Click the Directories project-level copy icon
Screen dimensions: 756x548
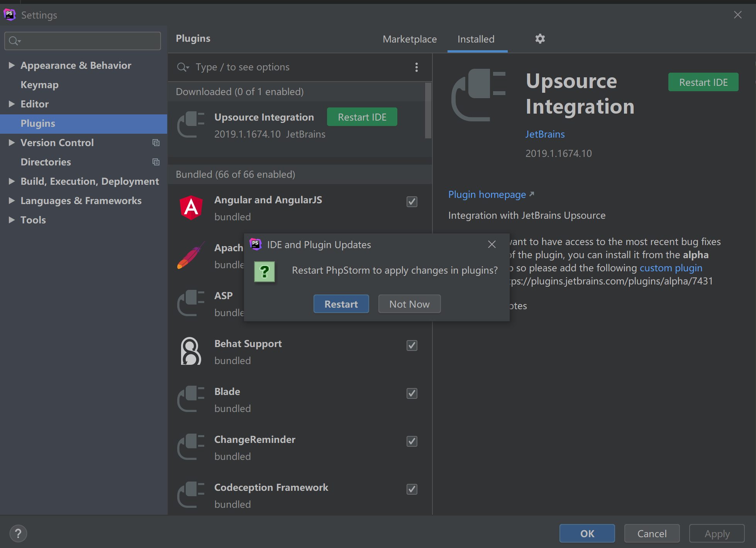click(156, 162)
